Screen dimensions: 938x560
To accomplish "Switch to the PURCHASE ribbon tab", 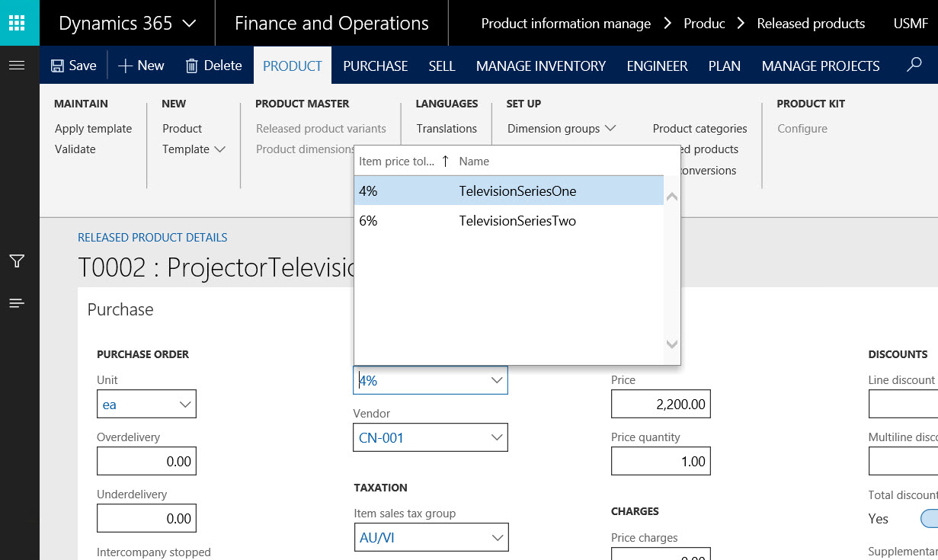I will tap(375, 66).
